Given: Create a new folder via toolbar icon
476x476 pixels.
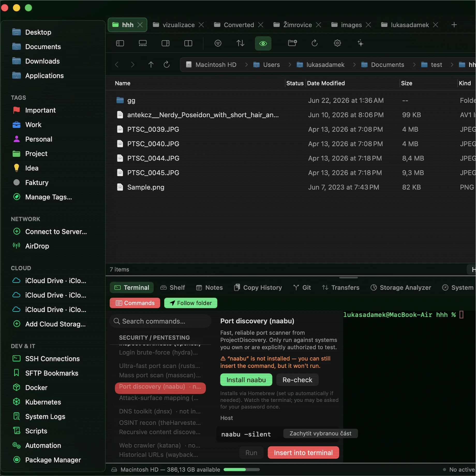Looking at the screenshot, I should click(293, 43).
